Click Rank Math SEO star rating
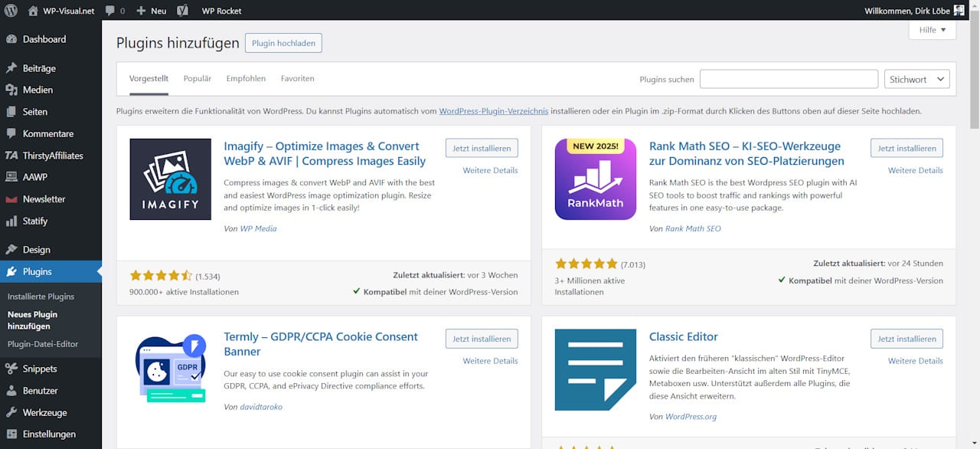Viewport: 980px width, 449px height. [586, 264]
